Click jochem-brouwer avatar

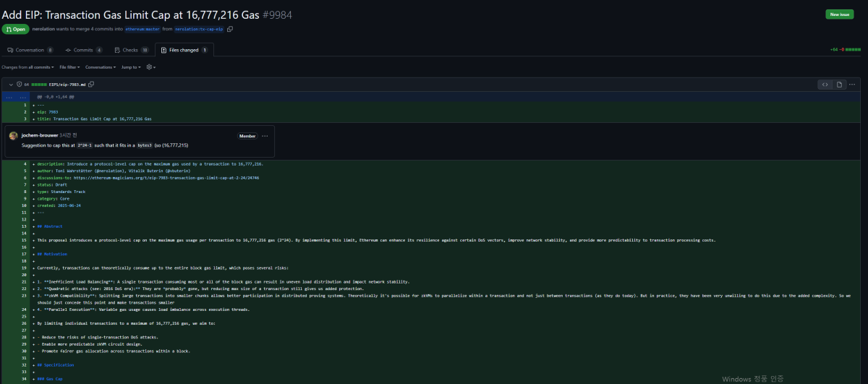[13, 135]
